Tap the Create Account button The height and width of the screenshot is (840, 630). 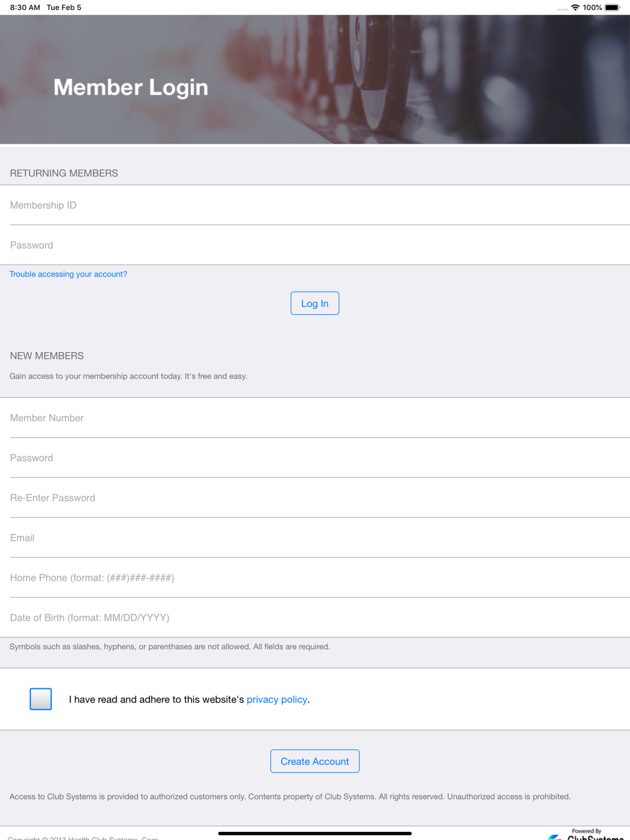[x=315, y=761]
